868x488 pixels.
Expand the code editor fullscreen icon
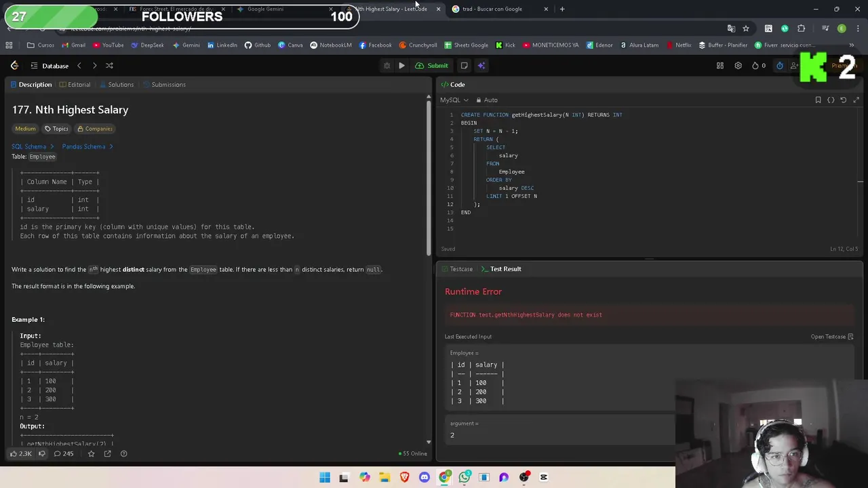point(856,100)
